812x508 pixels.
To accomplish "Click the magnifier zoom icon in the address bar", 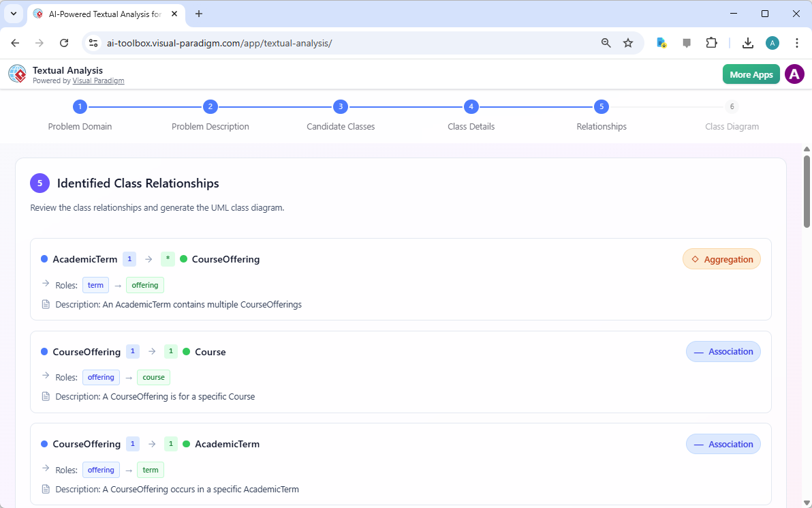I will coord(606,42).
